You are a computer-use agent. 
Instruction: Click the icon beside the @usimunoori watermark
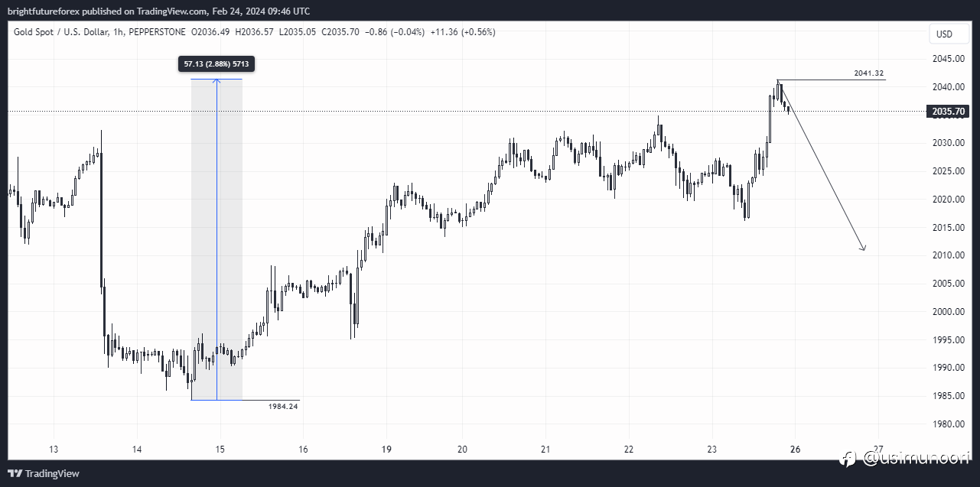[848, 459]
